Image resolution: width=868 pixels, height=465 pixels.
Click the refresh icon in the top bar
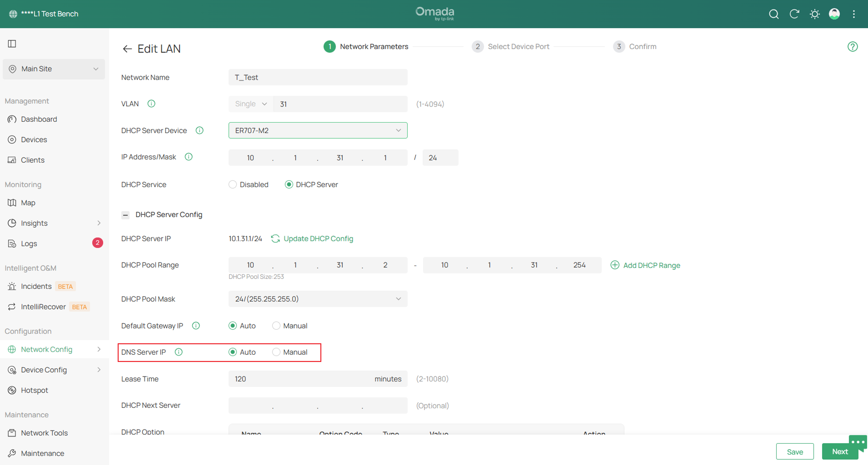[794, 14]
